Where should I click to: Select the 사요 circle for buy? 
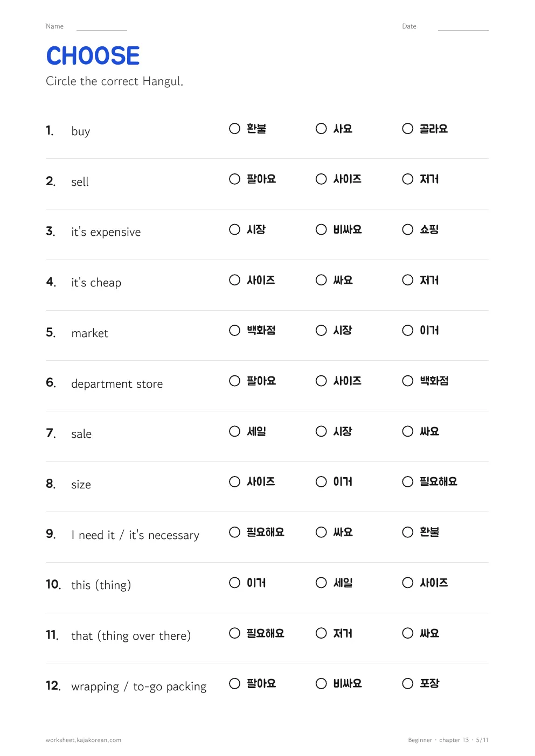[321, 129]
